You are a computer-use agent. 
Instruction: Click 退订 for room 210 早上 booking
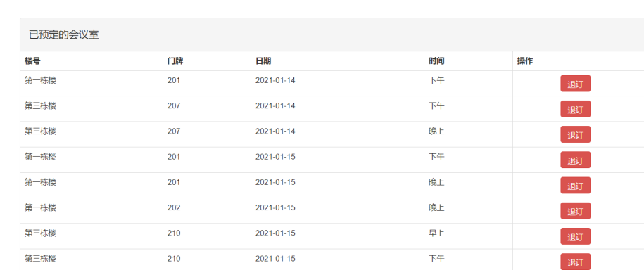point(575,236)
